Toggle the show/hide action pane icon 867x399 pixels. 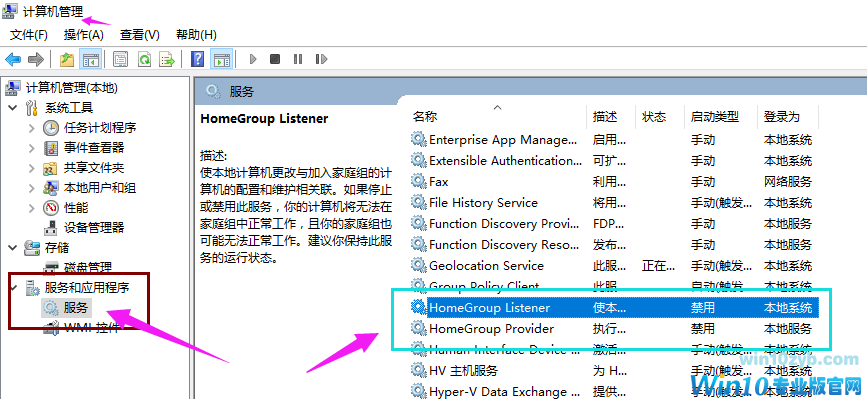(222, 59)
